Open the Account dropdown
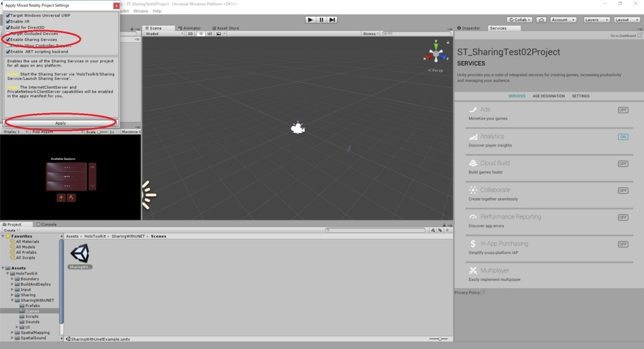Viewport: 644px width, 349px height. coord(563,19)
